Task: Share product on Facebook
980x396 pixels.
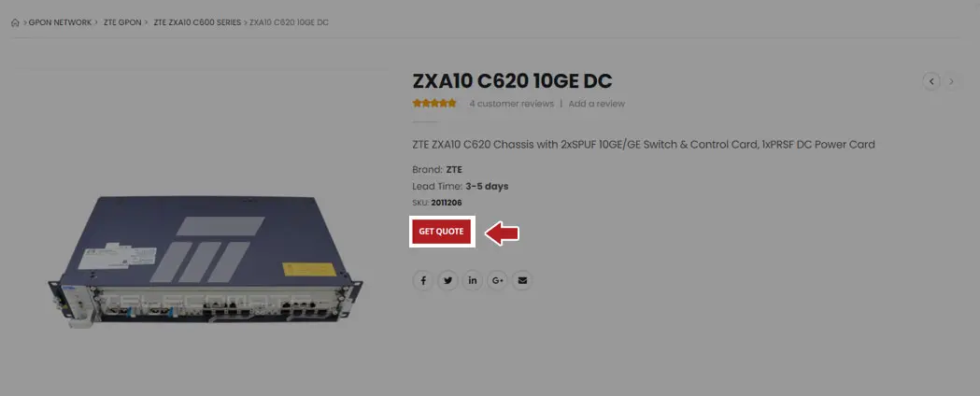Action: coord(423,280)
